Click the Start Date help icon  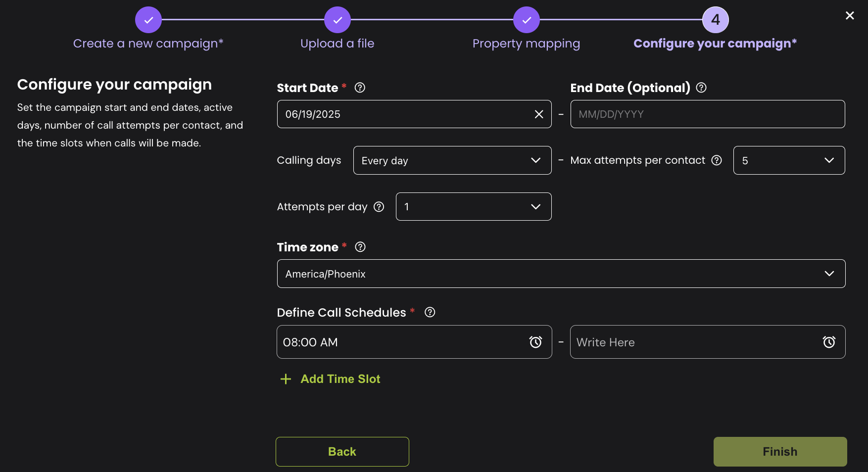point(360,88)
